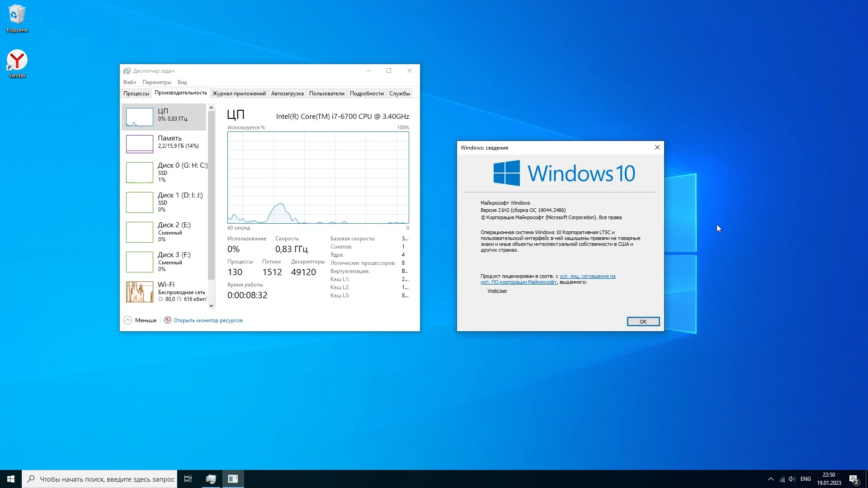Viewport: 868px width, 488px height.
Task: Open Task View from the taskbar
Action: coord(188,479)
